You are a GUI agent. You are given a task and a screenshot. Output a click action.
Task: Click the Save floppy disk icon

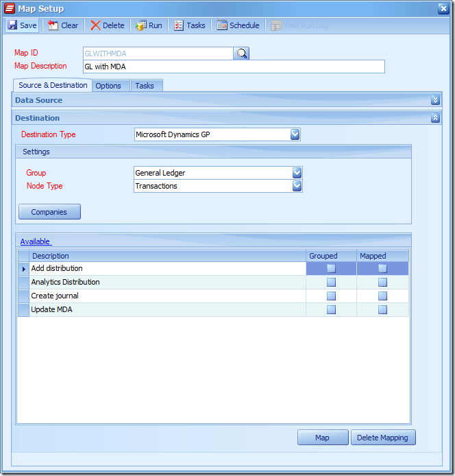click(12, 25)
